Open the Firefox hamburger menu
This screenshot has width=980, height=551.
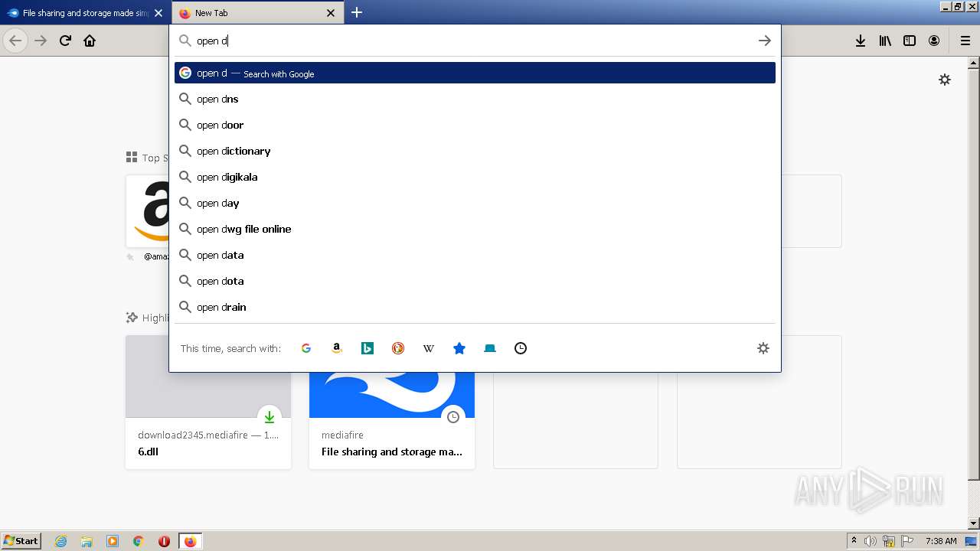pyautogui.click(x=965, y=41)
